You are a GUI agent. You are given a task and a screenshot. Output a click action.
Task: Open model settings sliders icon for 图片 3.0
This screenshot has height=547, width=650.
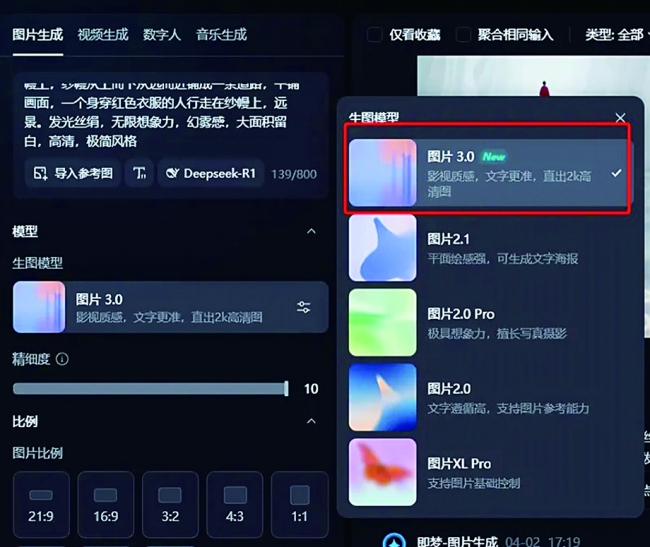[x=303, y=307]
